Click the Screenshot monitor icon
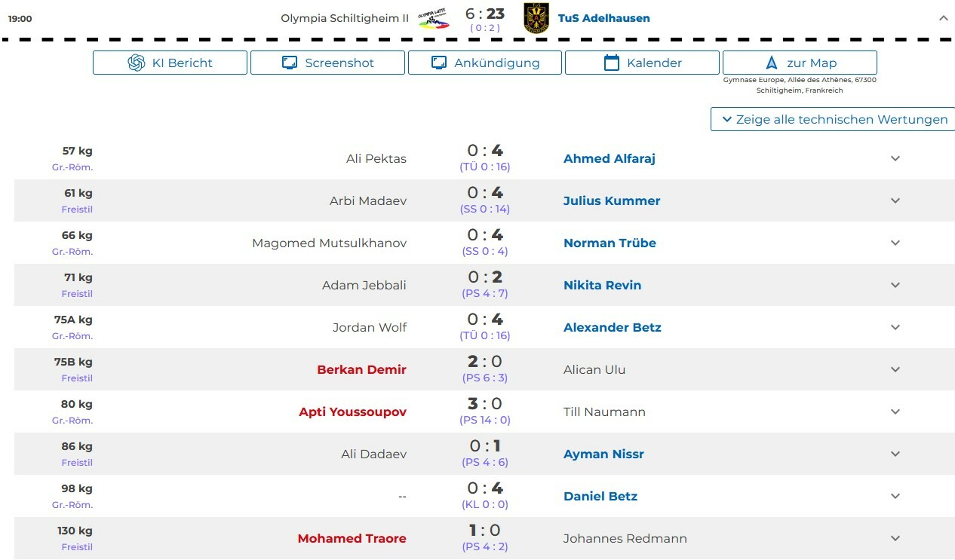Viewport: 955px width, 560px height. [290, 63]
